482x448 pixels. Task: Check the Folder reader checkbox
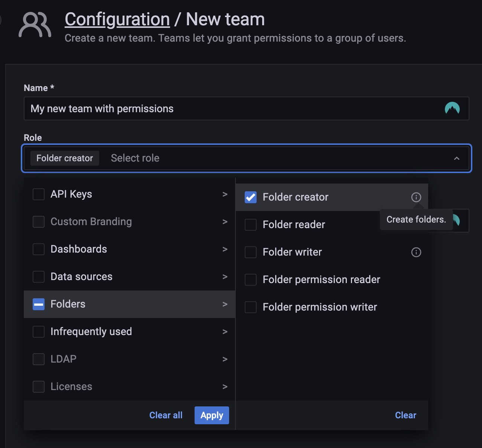pos(251,224)
